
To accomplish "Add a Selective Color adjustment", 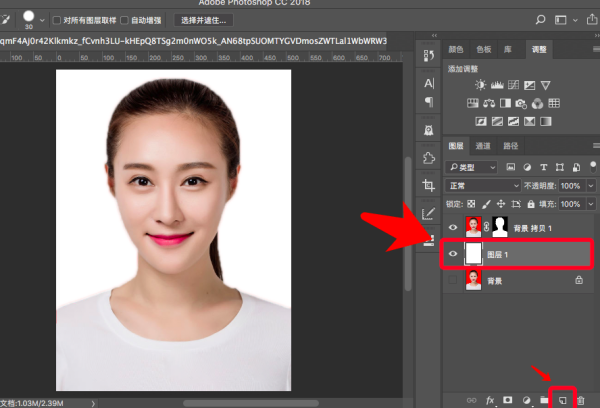I will tap(530, 122).
